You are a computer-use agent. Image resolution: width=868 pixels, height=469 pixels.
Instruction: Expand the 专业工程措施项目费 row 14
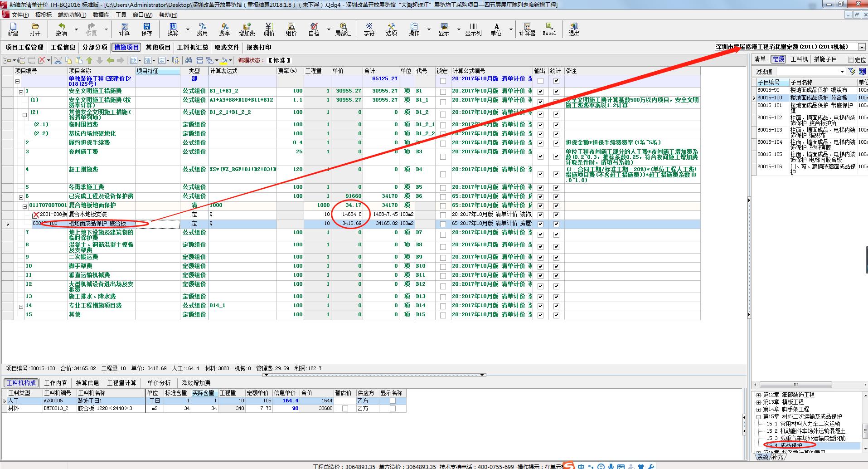(21, 307)
